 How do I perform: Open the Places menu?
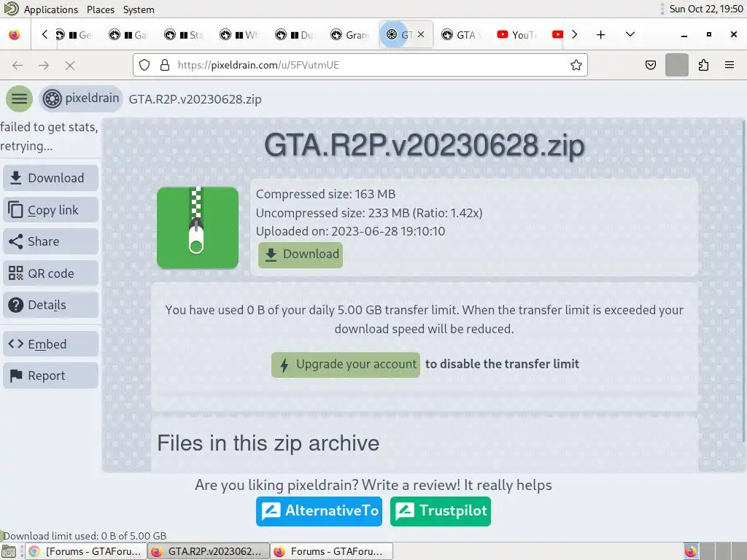tap(101, 9)
